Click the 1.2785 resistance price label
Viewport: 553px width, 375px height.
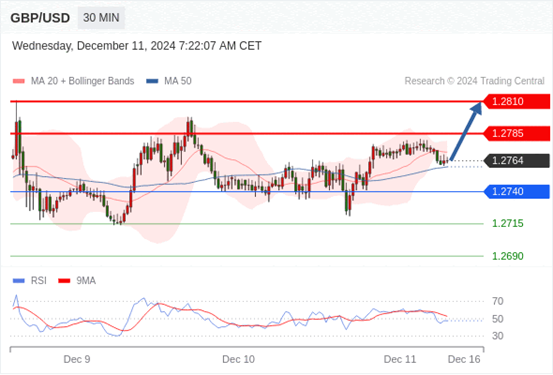pos(517,134)
